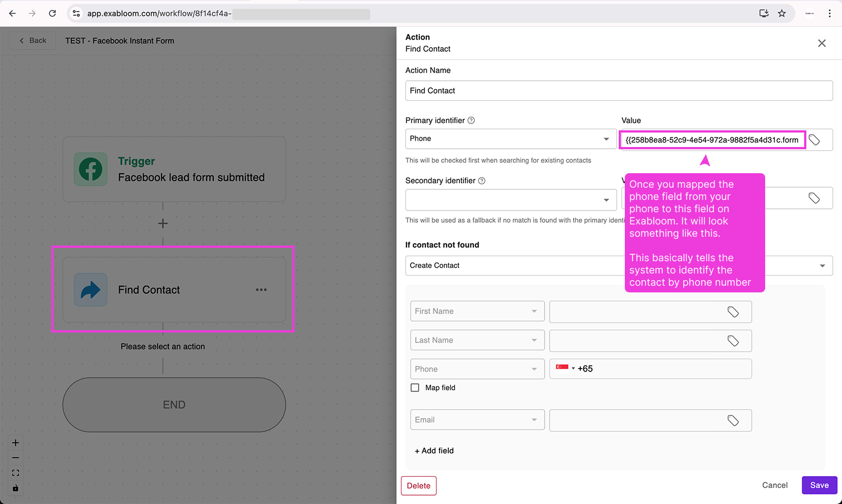
Task: Bookmark the page with the star icon
Action: [782, 13]
